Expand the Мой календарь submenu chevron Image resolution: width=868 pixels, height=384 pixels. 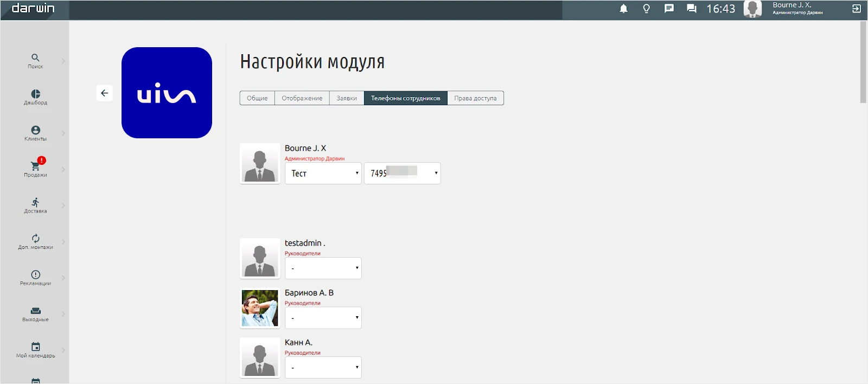63,350
